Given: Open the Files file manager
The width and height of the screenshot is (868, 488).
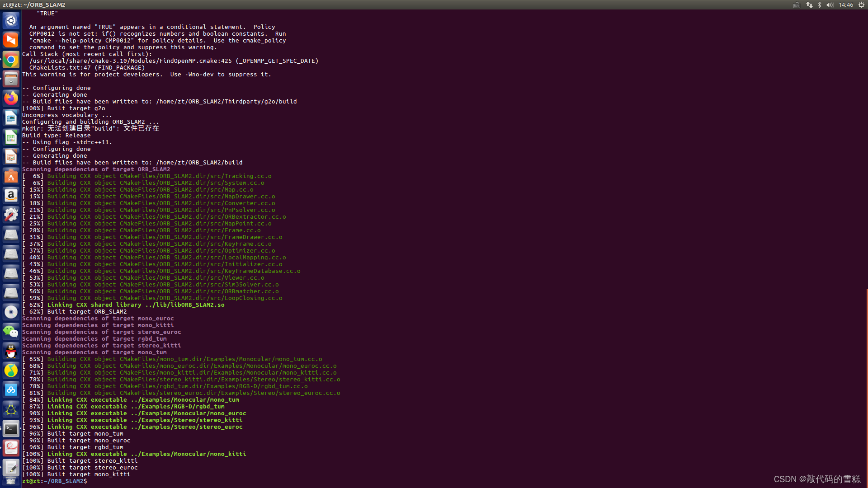Looking at the screenshot, I should (11, 79).
